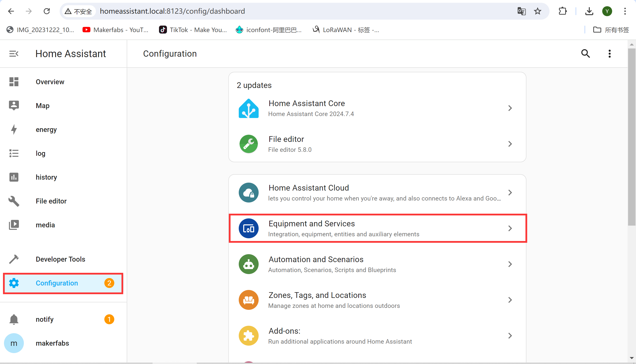Open the IMG_20231222 bookmark
Image resolution: width=636 pixels, height=364 pixels.
pyautogui.click(x=40, y=30)
